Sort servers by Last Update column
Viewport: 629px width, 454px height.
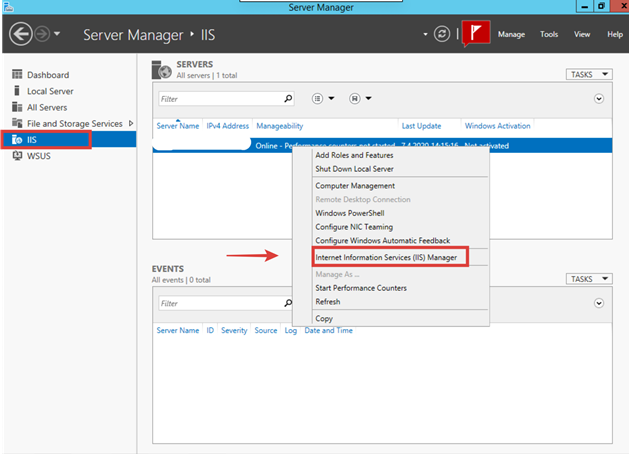coord(421,126)
